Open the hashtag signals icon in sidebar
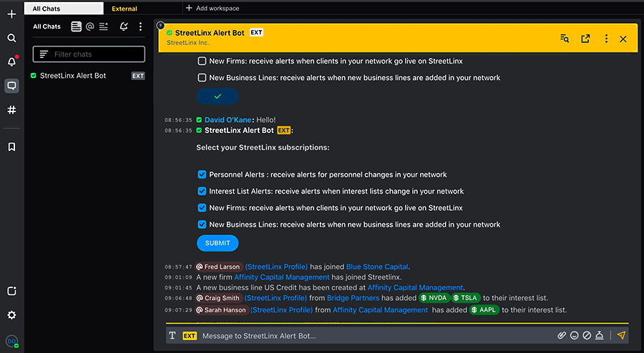The width and height of the screenshot is (644, 353). (x=11, y=110)
